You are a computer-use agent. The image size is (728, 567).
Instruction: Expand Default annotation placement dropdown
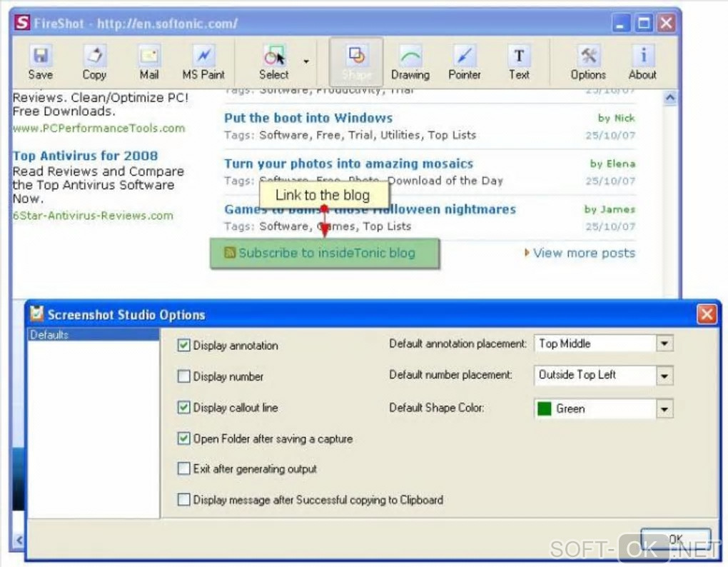pyautogui.click(x=664, y=343)
